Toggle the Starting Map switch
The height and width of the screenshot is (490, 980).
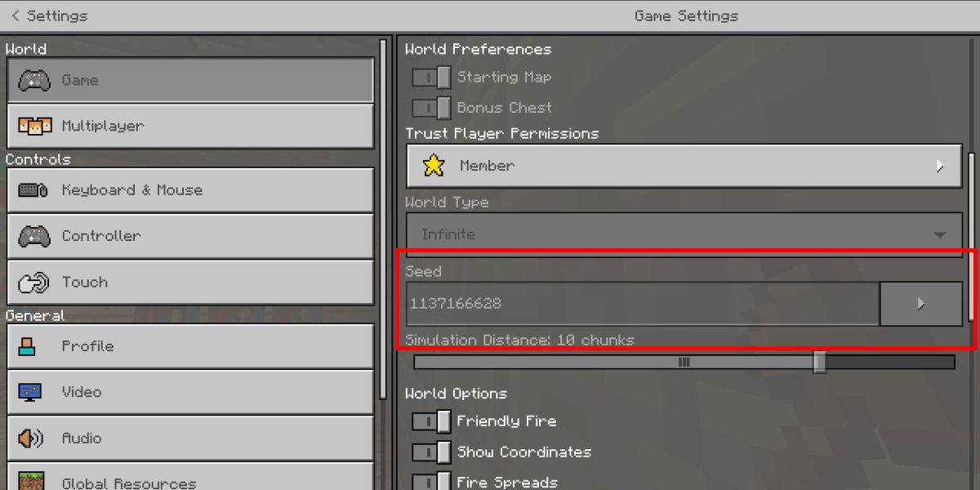431,77
